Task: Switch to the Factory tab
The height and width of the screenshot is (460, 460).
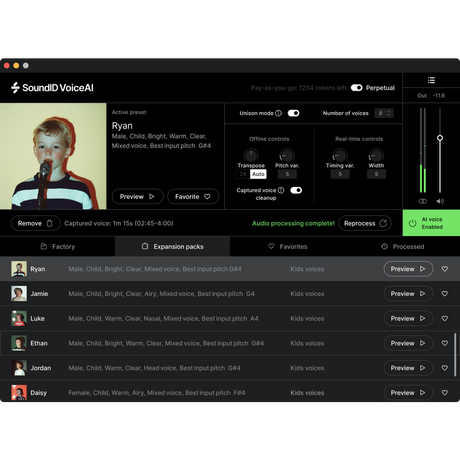Action: click(57, 247)
